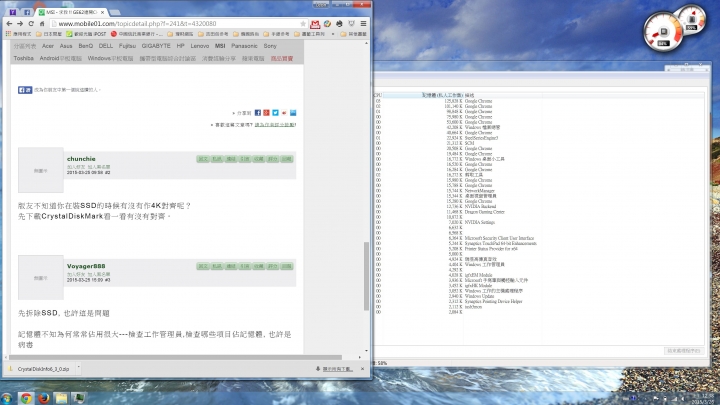Open Chrome's home page button
This screenshot has height=405, width=720.
(42, 23)
